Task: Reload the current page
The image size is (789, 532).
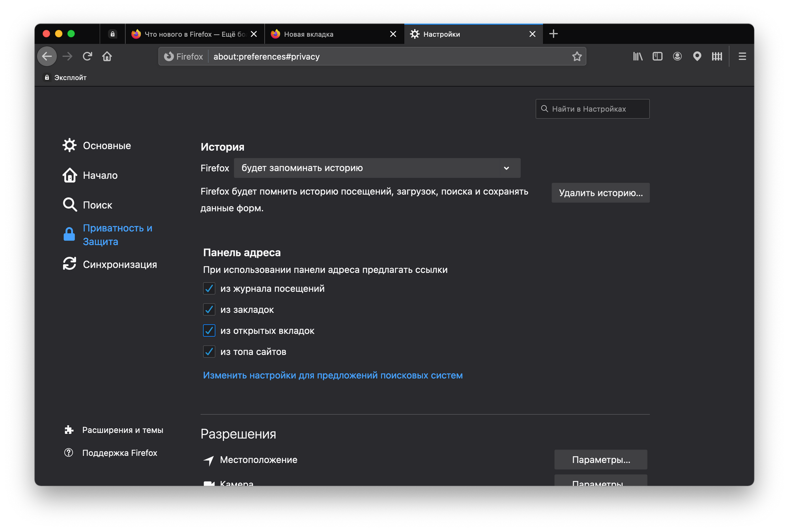Action: tap(87, 56)
